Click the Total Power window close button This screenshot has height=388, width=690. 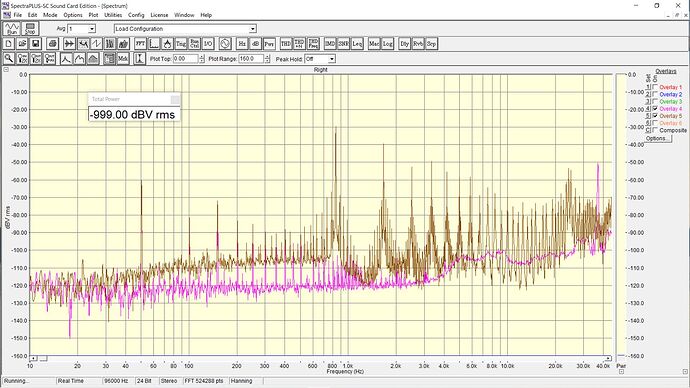coord(175,99)
